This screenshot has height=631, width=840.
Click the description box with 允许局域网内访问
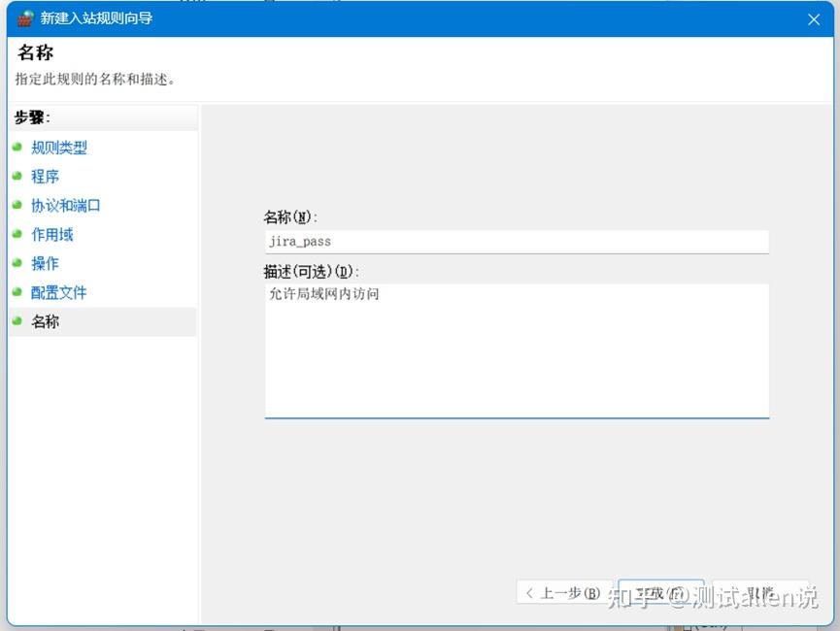(x=517, y=349)
